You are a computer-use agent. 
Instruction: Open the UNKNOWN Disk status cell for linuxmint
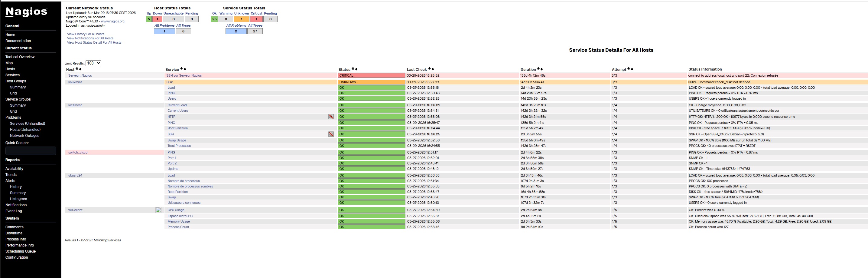(371, 82)
